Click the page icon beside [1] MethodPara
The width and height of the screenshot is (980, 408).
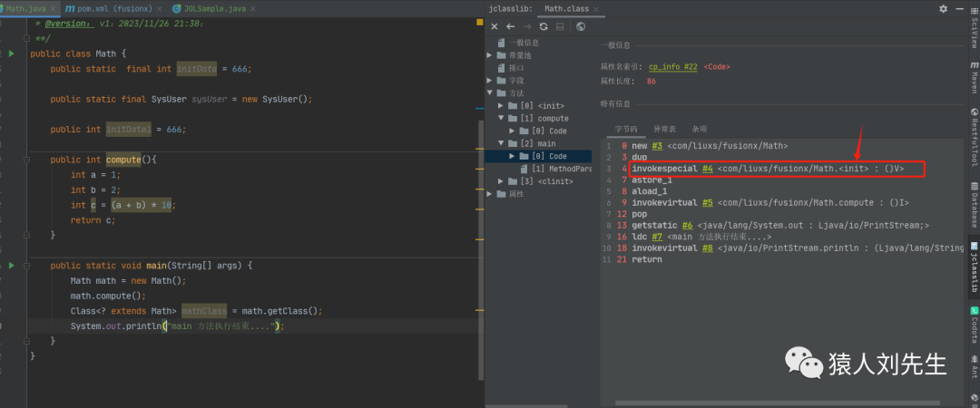tap(525, 169)
